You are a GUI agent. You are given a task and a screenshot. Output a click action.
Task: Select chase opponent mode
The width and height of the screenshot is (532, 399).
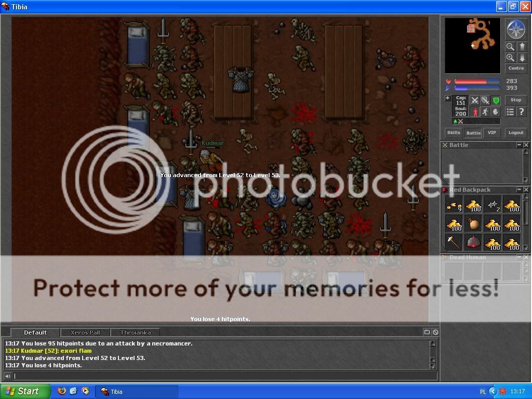click(485, 112)
